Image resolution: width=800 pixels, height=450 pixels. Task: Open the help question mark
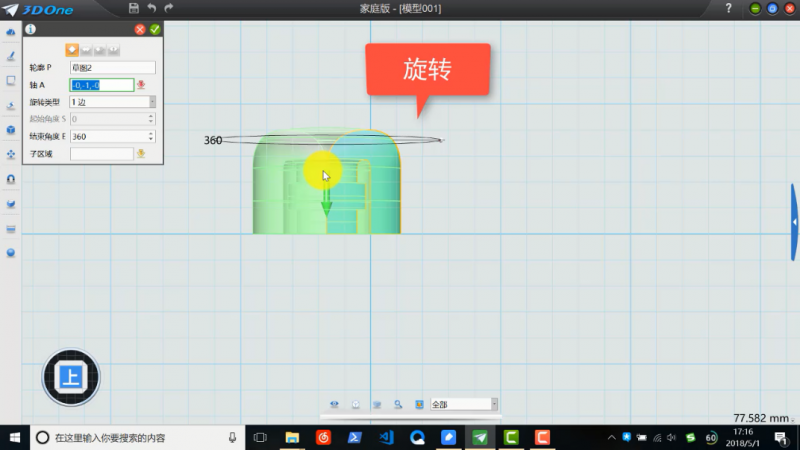729,8
